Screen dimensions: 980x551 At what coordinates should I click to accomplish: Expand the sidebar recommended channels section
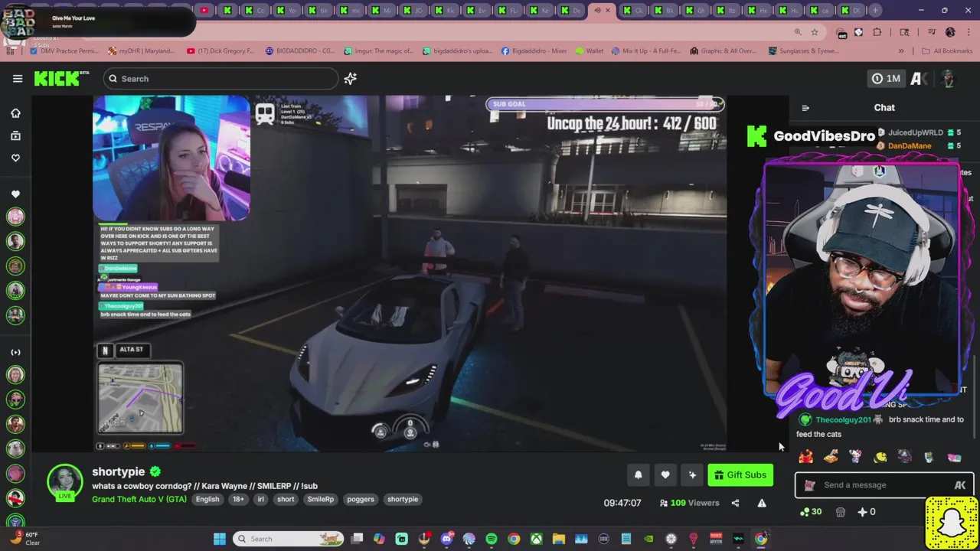pos(15,353)
